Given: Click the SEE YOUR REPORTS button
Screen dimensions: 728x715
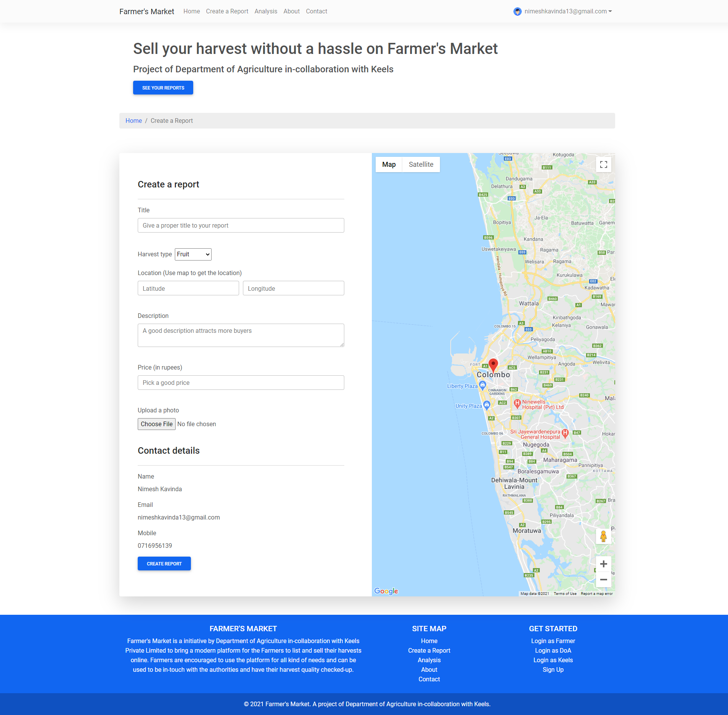Looking at the screenshot, I should coord(163,88).
